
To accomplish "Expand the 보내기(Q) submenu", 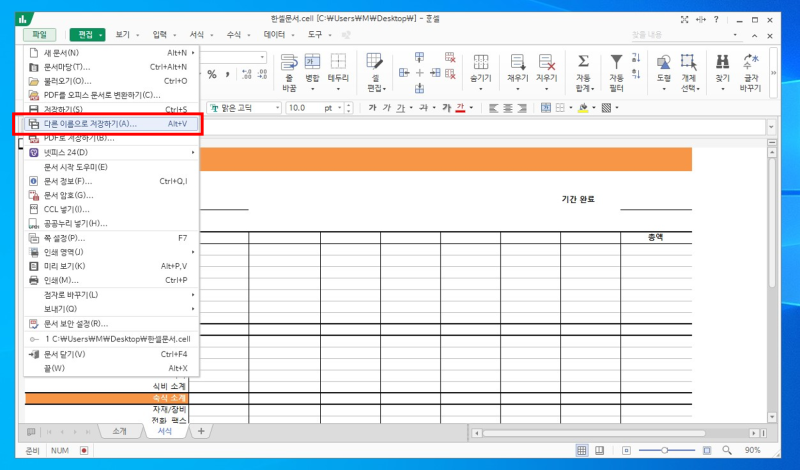I will 193,309.
